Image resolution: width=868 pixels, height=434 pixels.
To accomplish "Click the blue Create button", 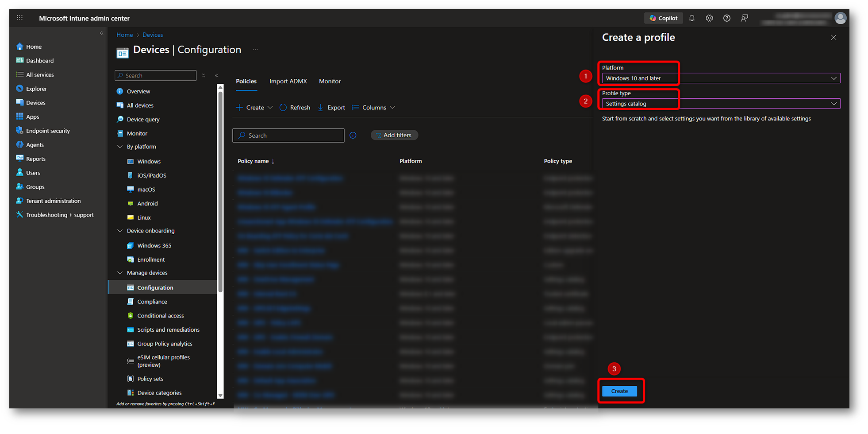I will pyautogui.click(x=619, y=391).
